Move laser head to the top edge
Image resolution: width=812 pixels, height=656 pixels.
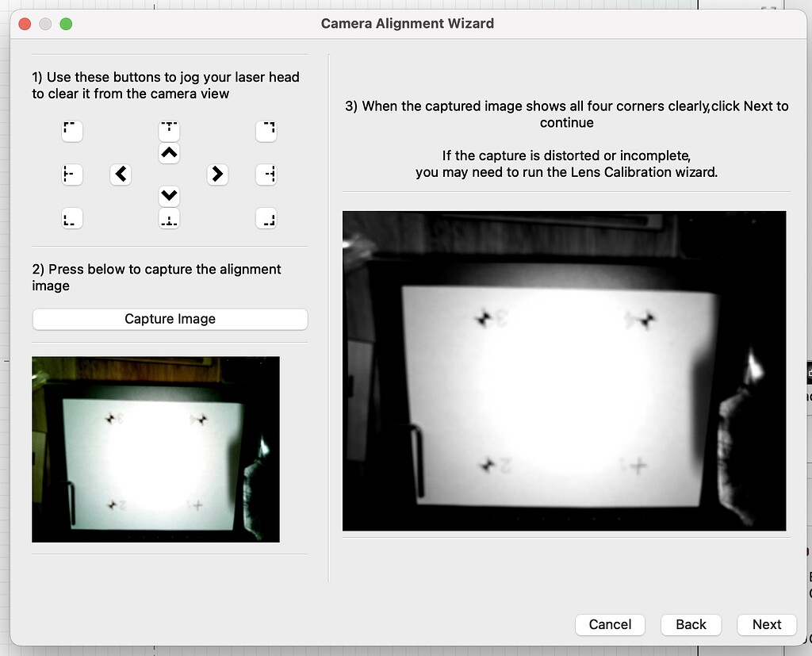(169, 131)
